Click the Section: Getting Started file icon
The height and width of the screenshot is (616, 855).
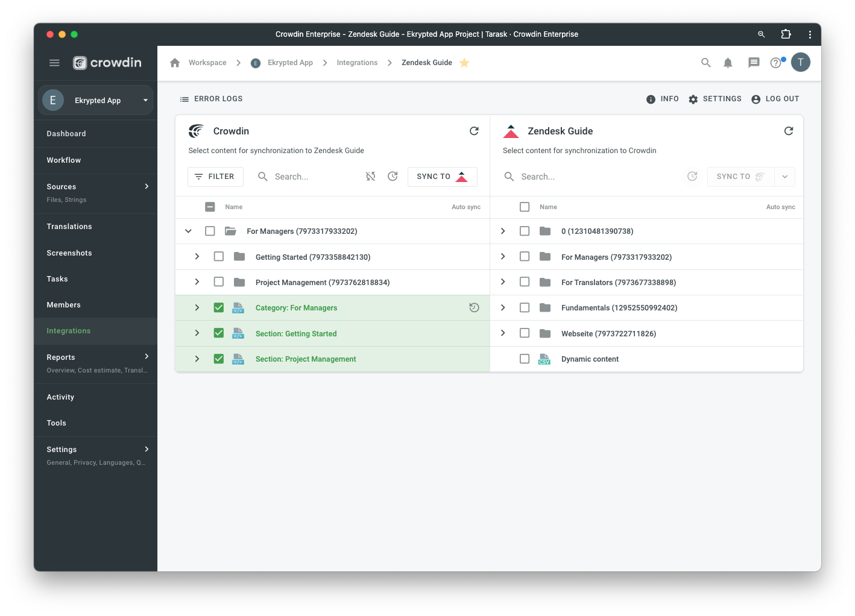[238, 333]
